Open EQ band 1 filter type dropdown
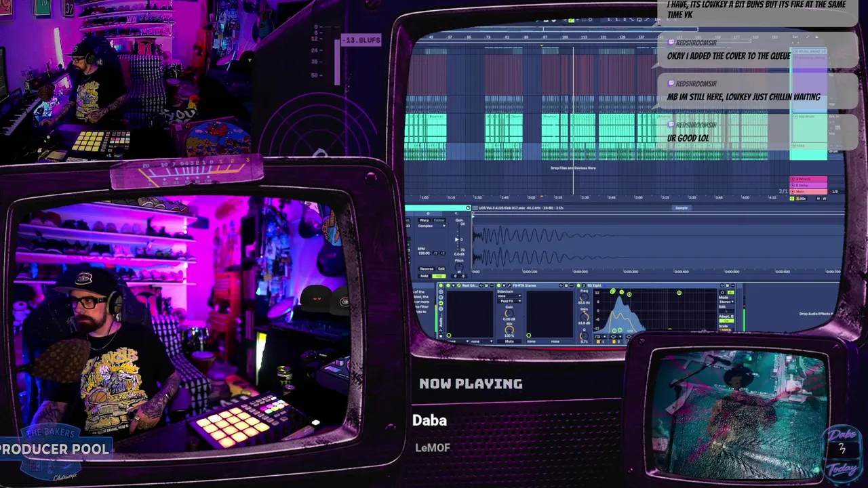868x488 pixels. 600,336
